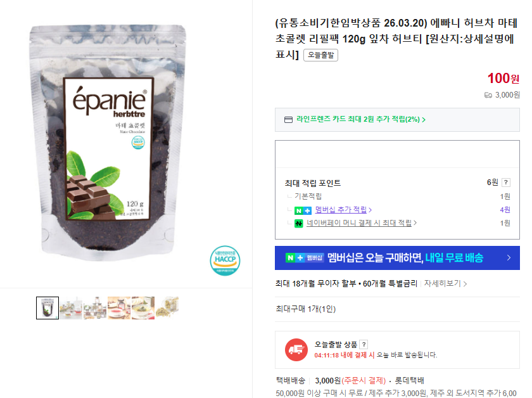The height and width of the screenshot is (398, 532).
Task: Click the 오늘출발 tag button
Action: tap(320, 55)
